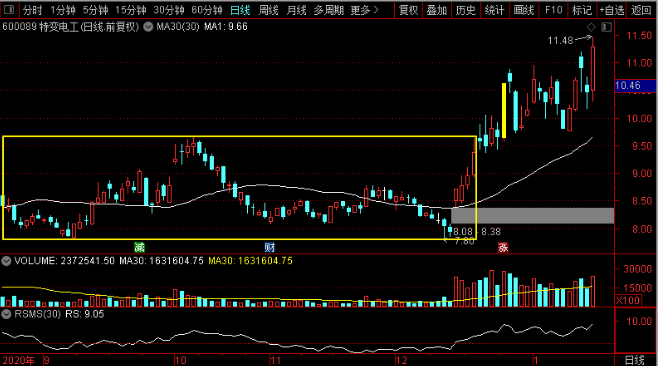The width and height of the screenshot is (658, 366).
Task: Click the blue 财 event marker
Action: (269, 247)
